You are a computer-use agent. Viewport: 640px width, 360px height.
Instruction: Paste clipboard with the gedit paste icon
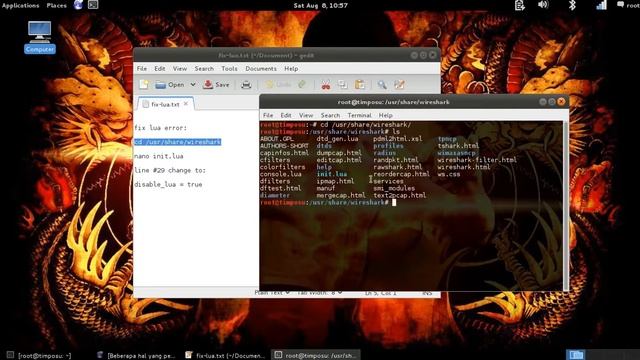[x=360, y=84]
